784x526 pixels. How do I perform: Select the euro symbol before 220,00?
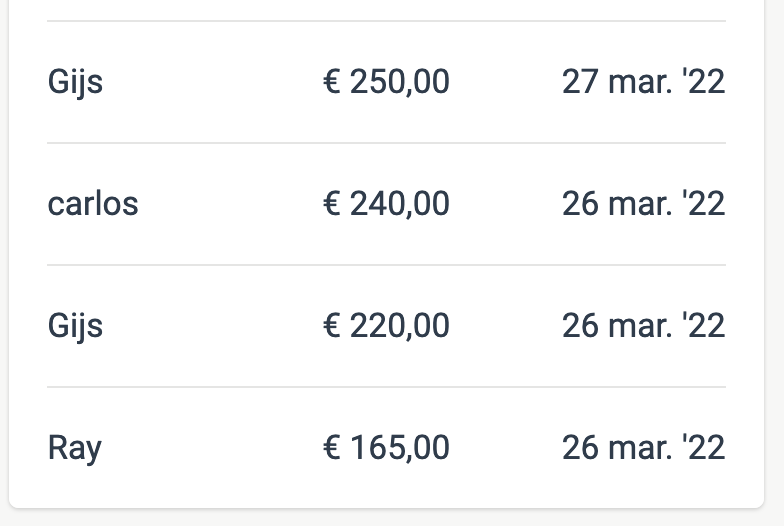click(x=332, y=326)
